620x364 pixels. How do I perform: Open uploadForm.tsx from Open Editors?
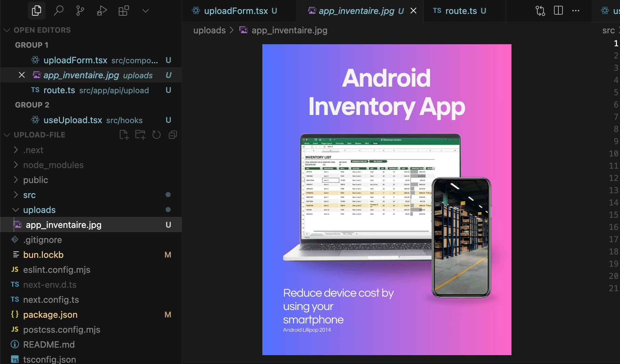[91, 60]
